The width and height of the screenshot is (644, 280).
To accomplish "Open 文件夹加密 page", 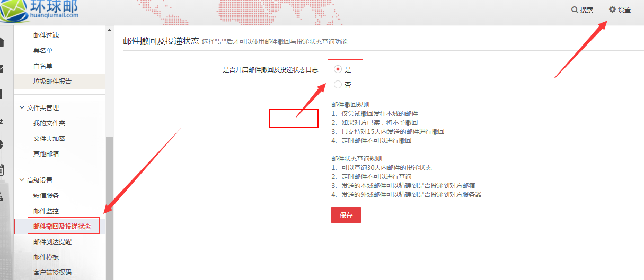I will 49,139.
